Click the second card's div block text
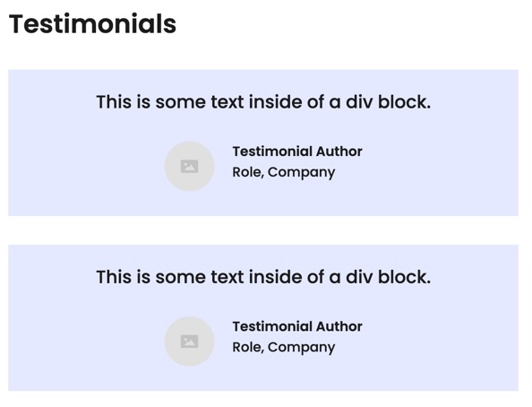 click(x=263, y=277)
